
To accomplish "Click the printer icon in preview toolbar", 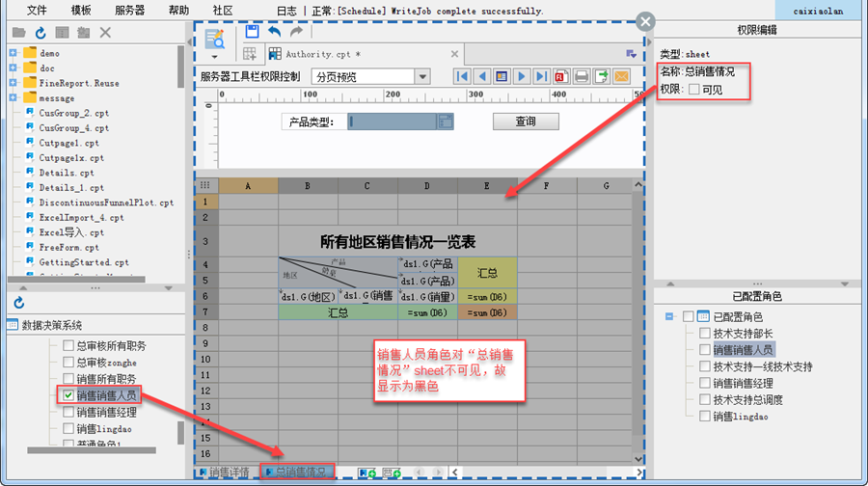I will point(582,76).
